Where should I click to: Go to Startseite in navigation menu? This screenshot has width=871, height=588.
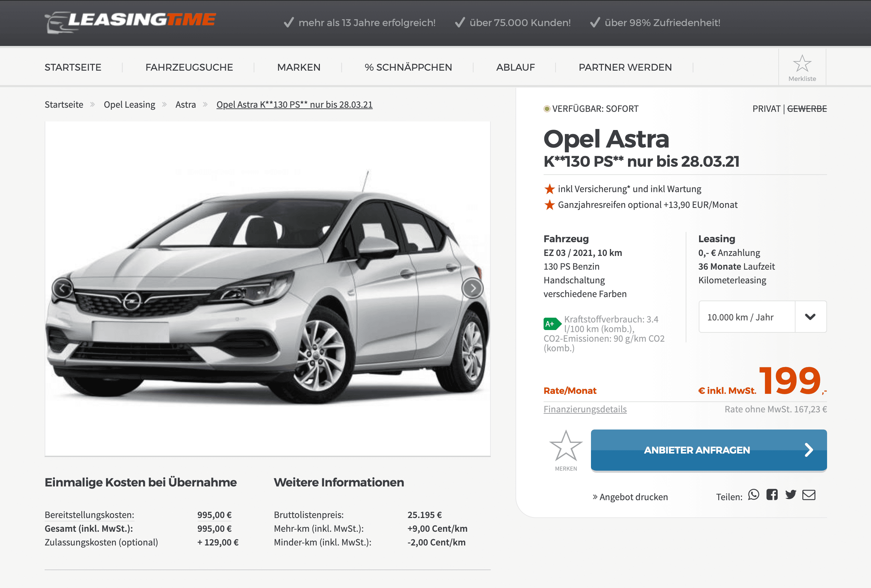point(73,68)
